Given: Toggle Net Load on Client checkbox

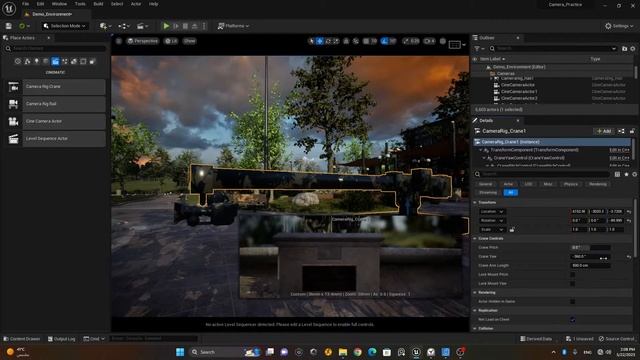Looking at the screenshot, I should click(x=573, y=320).
